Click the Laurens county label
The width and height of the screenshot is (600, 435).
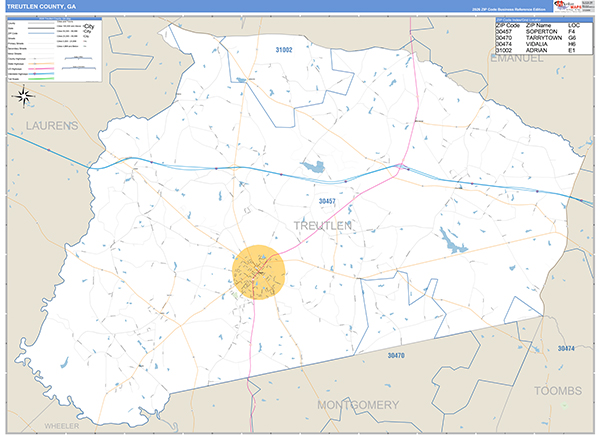click(x=51, y=126)
